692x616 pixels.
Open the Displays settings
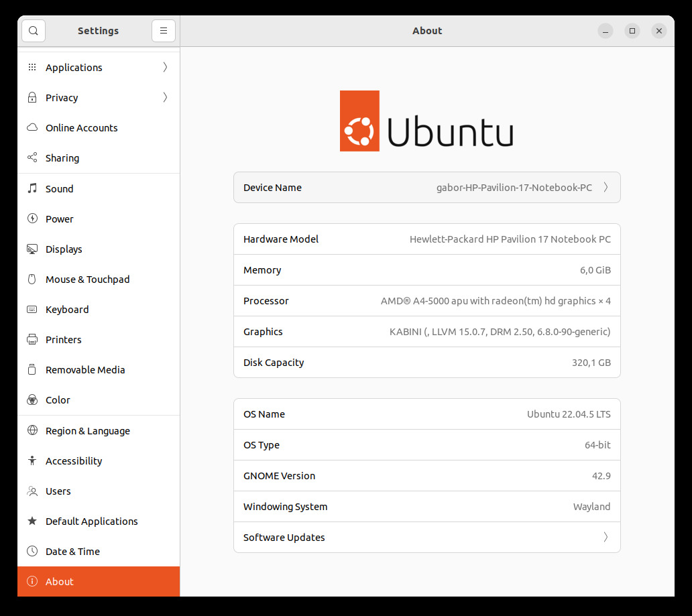[99, 249]
